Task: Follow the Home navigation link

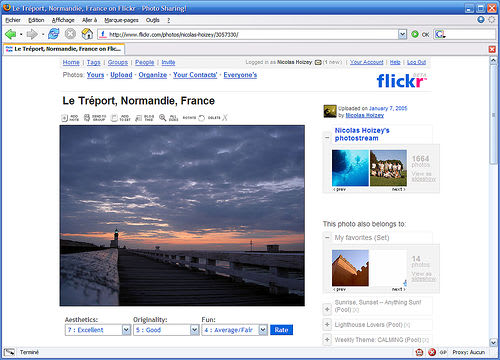Action: click(x=71, y=62)
